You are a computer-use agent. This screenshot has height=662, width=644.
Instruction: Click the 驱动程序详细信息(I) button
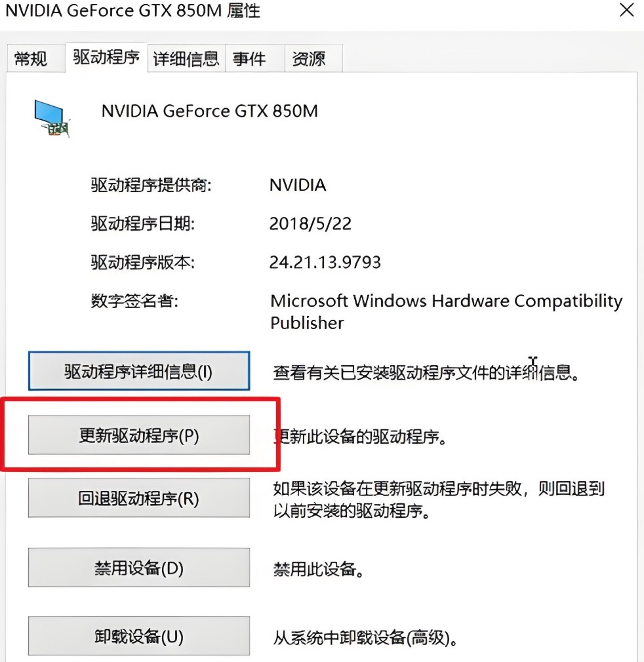tap(138, 372)
